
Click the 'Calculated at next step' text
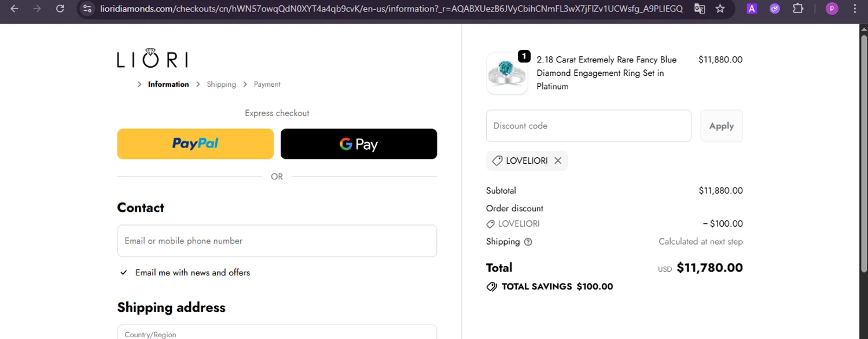[701, 241]
